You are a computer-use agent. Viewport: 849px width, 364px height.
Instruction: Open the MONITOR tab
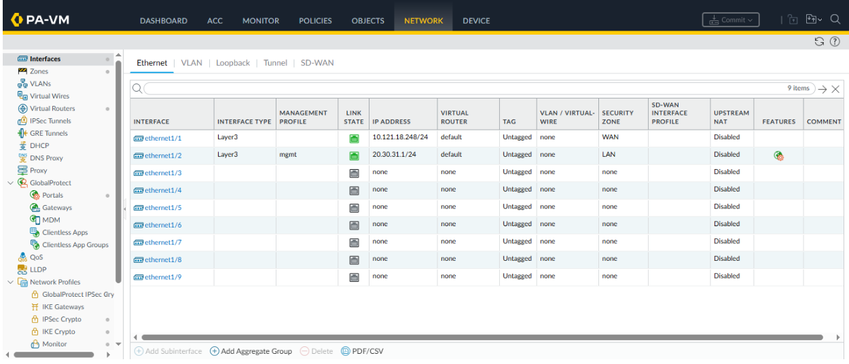(x=261, y=21)
